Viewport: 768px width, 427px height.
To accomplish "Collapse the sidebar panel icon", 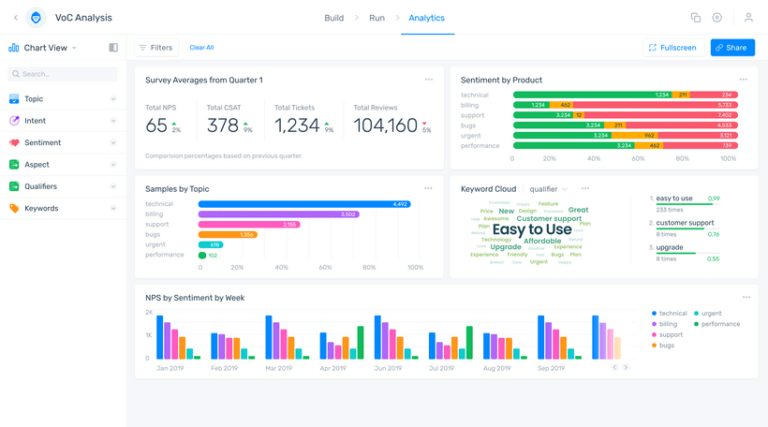I will (113, 47).
